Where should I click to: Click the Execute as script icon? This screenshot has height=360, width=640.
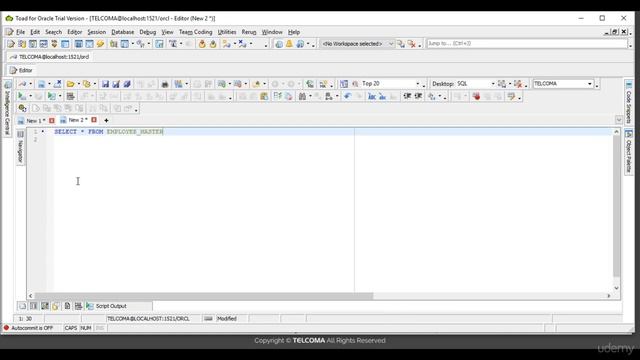(x=51, y=96)
